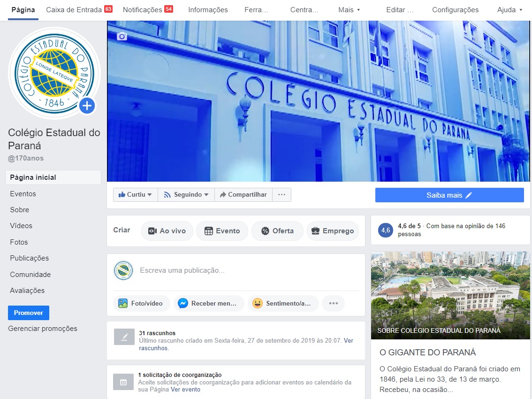The width and height of the screenshot is (532, 399).
Task: Open the Ferra... tab
Action: click(x=256, y=10)
